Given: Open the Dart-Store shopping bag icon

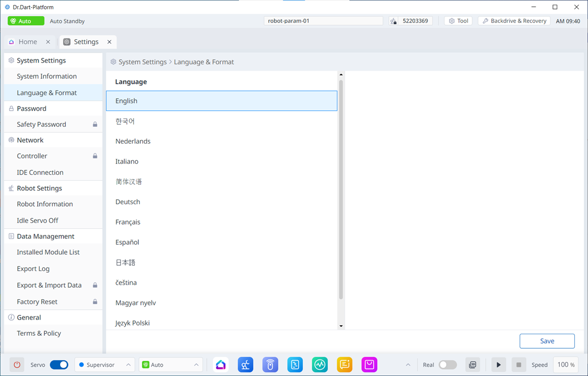Looking at the screenshot, I should point(369,365).
